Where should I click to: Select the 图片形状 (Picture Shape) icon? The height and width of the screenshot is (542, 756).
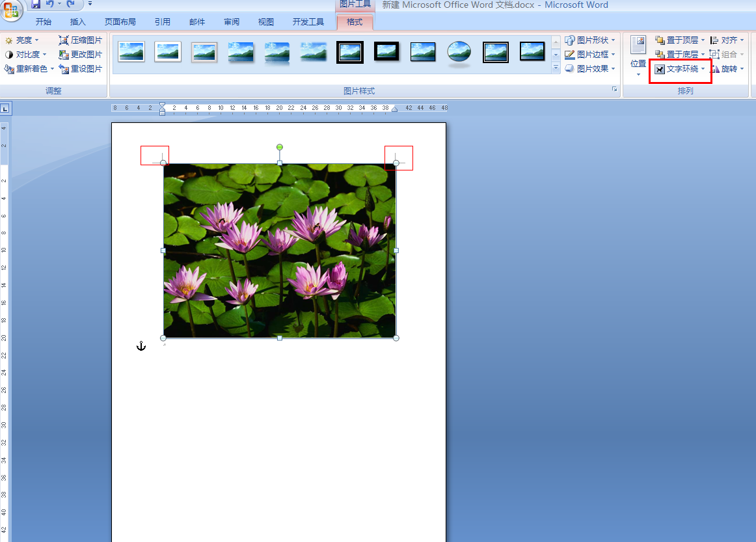tap(589, 40)
